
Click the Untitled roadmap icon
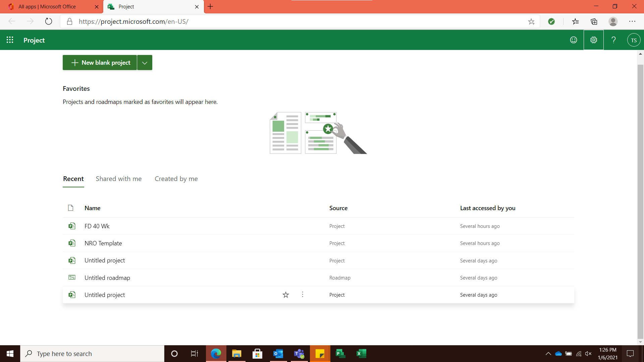[x=72, y=278]
